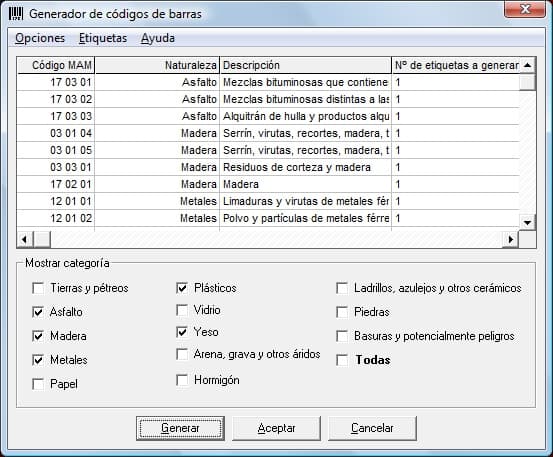Disable the Yeso category checkbox
This screenshot has height=457, width=553.
pos(182,332)
